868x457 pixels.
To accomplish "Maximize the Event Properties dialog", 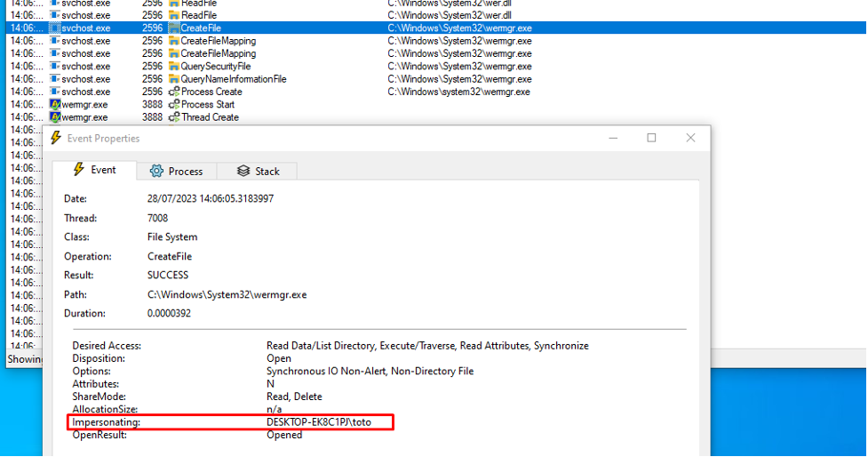I will click(x=651, y=138).
